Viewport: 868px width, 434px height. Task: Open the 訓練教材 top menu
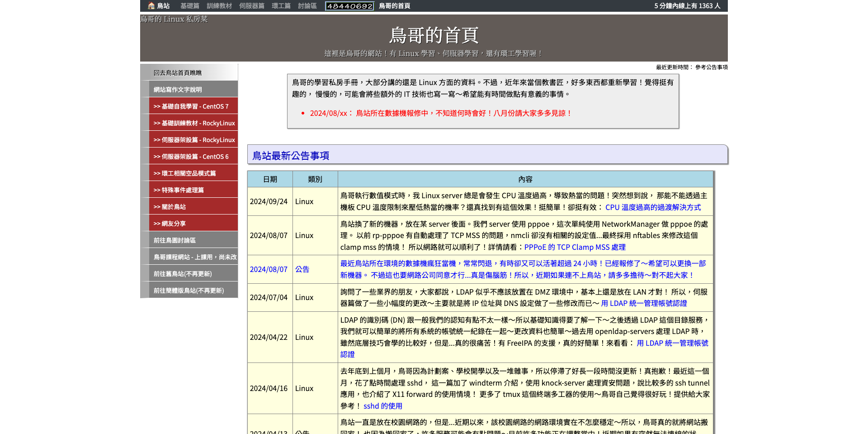point(219,6)
